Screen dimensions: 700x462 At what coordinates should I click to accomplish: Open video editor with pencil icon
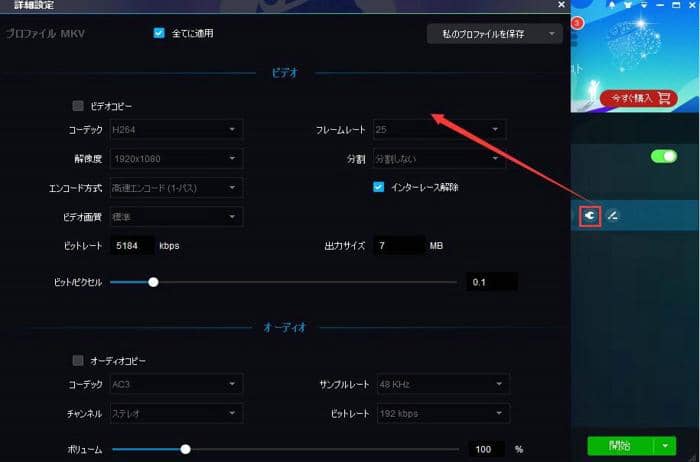point(612,216)
